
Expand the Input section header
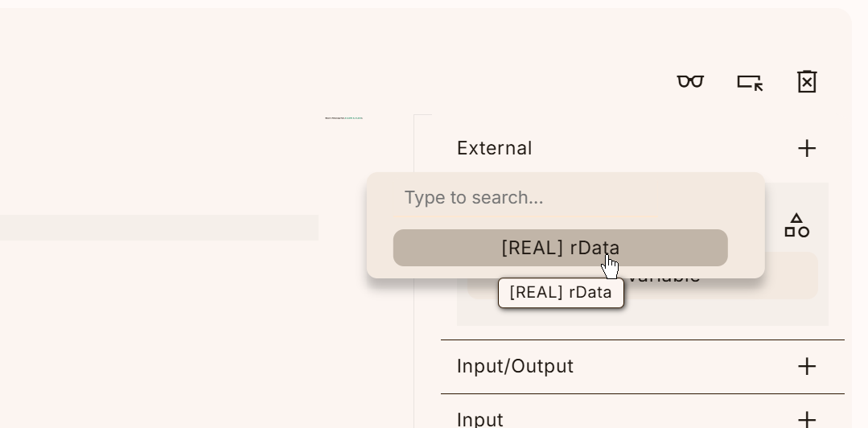point(480,419)
